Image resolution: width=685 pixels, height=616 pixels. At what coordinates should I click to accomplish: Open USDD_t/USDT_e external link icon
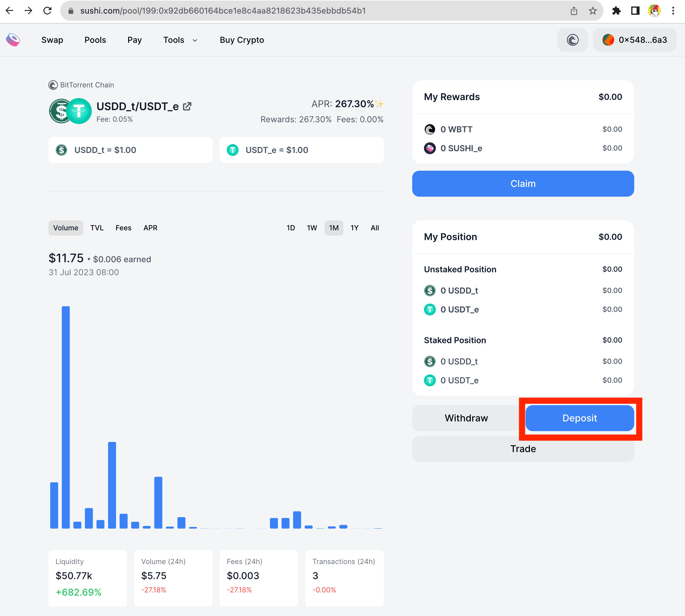coord(187,107)
